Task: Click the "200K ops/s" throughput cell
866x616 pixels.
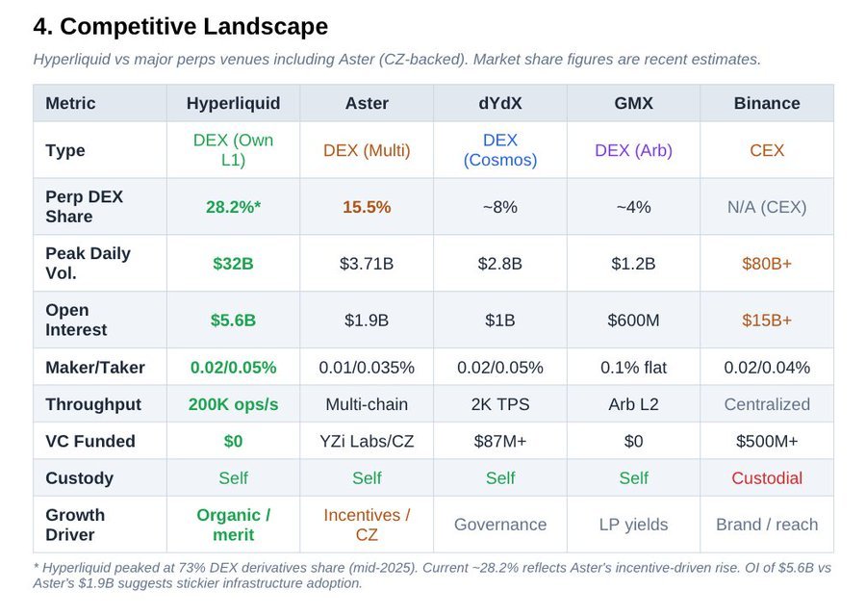Action: point(233,404)
